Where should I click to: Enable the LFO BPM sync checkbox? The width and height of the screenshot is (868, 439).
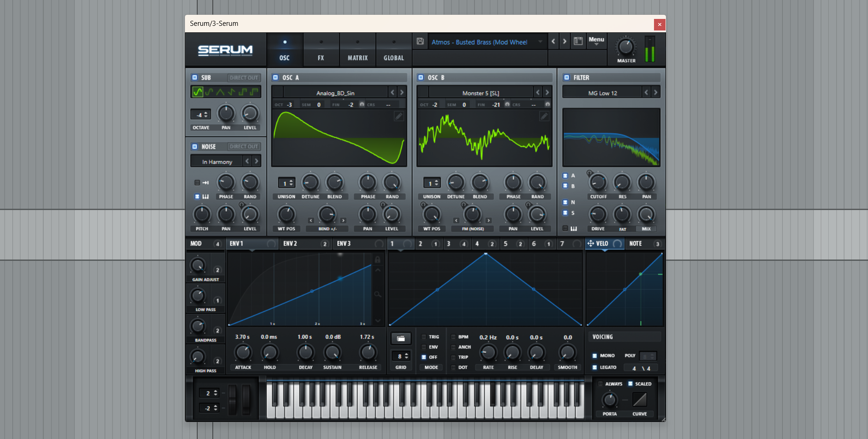(x=453, y=337)
